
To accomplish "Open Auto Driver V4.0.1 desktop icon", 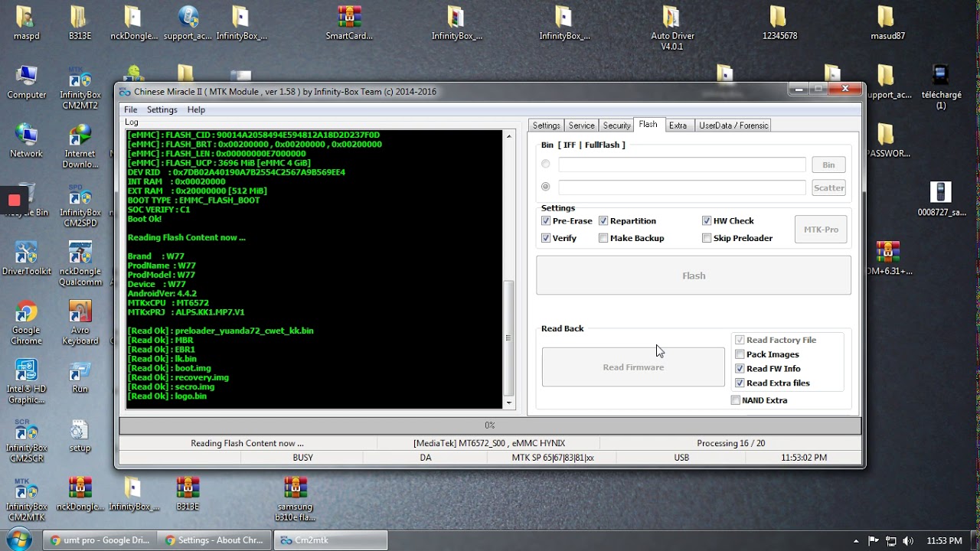I will (x=672, y=28).
